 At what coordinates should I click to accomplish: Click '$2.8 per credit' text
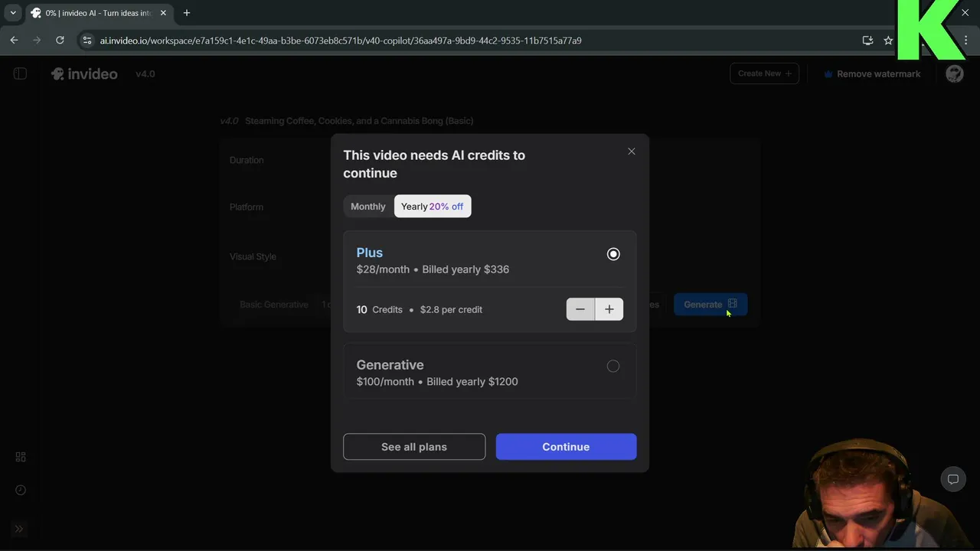tap(451, 310)
